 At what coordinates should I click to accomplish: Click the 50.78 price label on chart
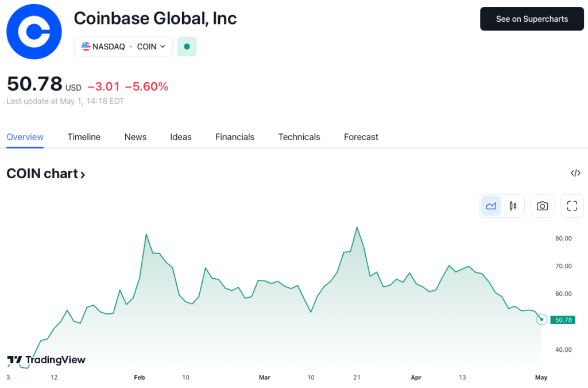coord(562,320)
